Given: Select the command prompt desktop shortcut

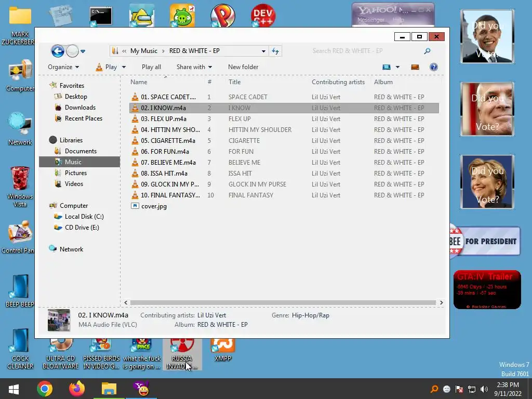Looking at the screenshot, I should tap(101, 16).
